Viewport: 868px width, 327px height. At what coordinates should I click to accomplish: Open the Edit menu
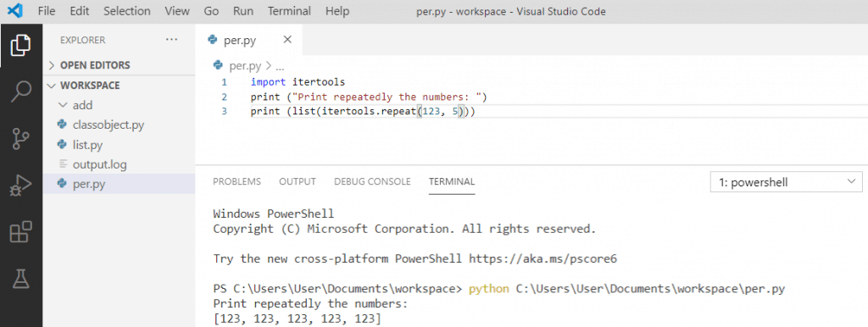[x=79, y=11]
